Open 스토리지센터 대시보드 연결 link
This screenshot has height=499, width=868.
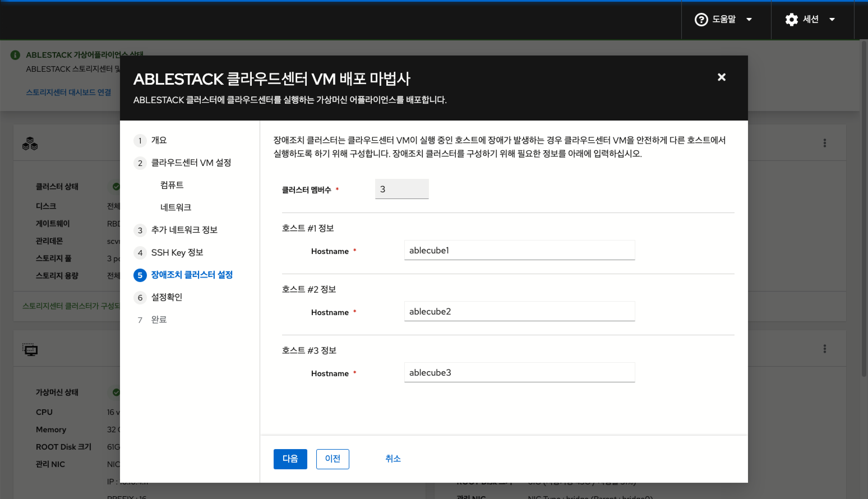pyautogui.click(x=68, y=92)
